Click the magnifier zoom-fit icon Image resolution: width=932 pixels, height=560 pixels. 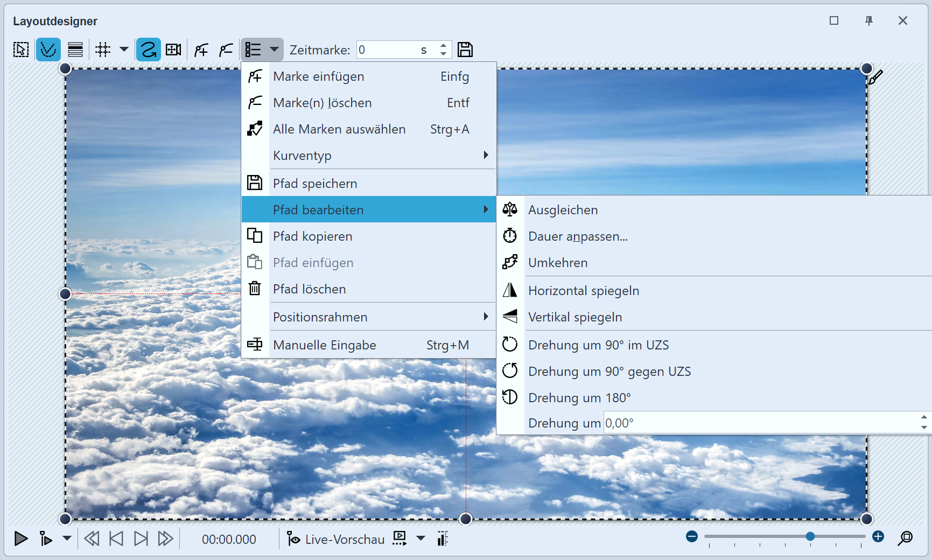pos(905,537)
